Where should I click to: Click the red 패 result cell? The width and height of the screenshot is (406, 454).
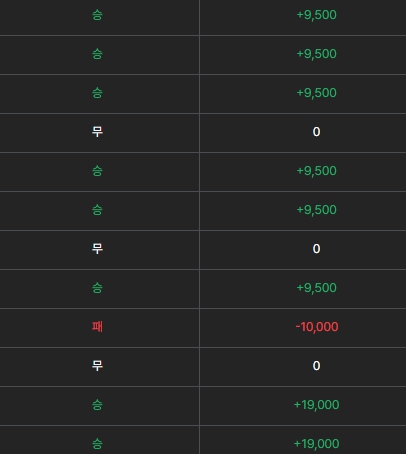point(97,327)
